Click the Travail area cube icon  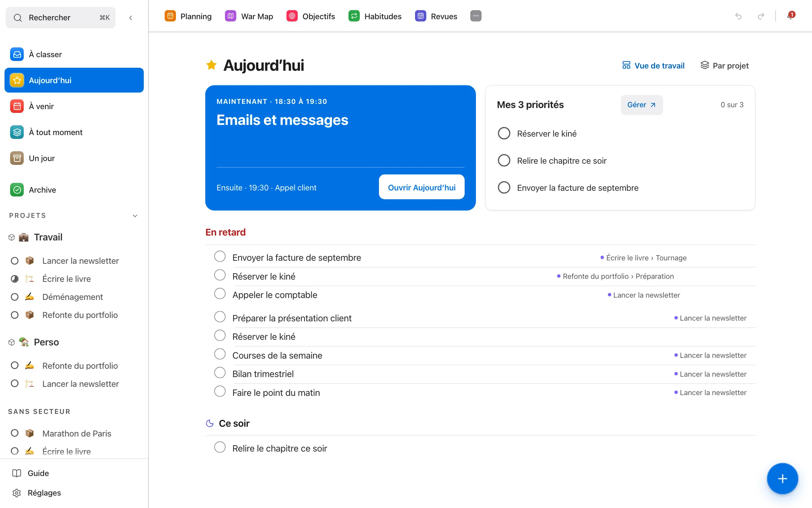pos(12,237)
